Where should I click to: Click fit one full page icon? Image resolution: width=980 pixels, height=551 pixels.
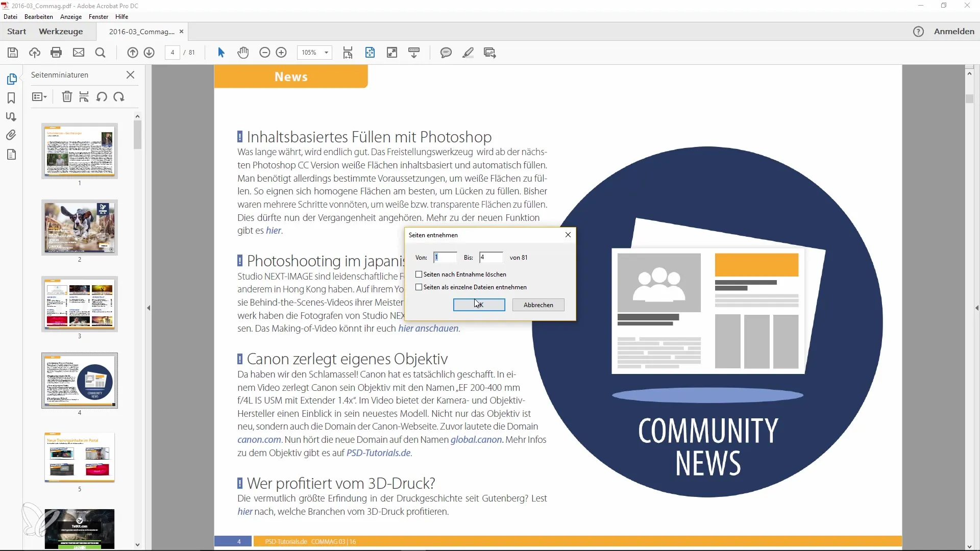[370, 53]
